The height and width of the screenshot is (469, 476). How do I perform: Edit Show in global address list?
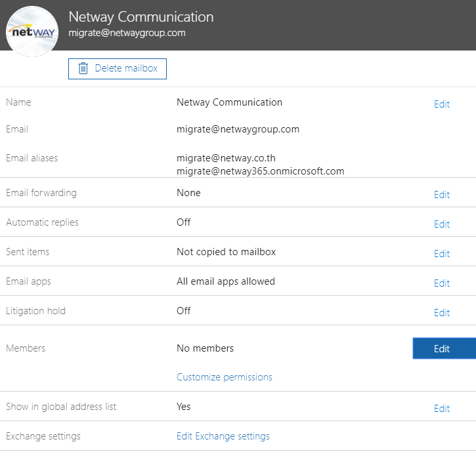pyautogui.click(x=441, y=409)
